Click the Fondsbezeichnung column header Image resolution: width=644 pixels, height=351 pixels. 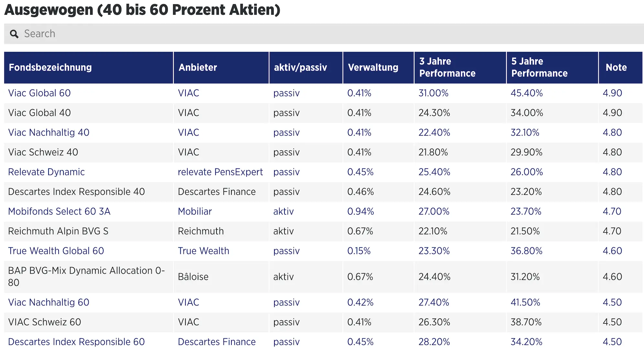50,68
